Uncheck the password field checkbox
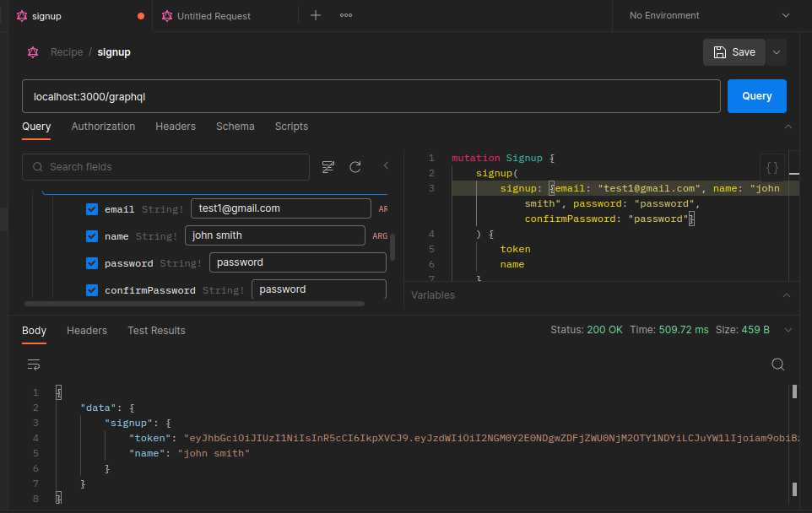Screen dimensions: 812x513 pos(92,263)
